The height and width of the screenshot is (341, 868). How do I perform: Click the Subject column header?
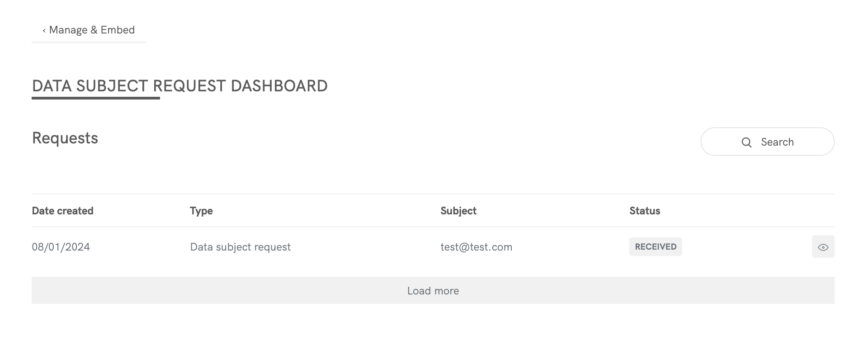pyautogui.click(x=458, y=211)
